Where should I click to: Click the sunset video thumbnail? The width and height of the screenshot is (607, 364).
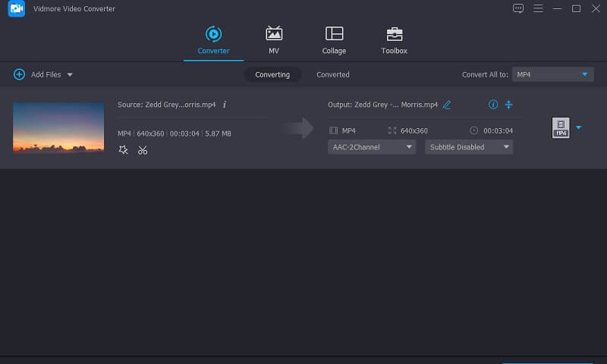click(x=58, y=128)
